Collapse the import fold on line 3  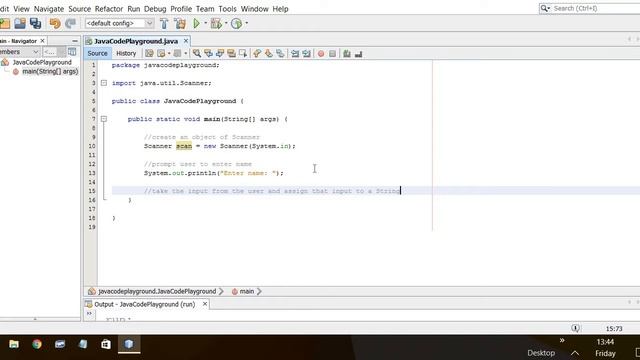tap(104, 83)
